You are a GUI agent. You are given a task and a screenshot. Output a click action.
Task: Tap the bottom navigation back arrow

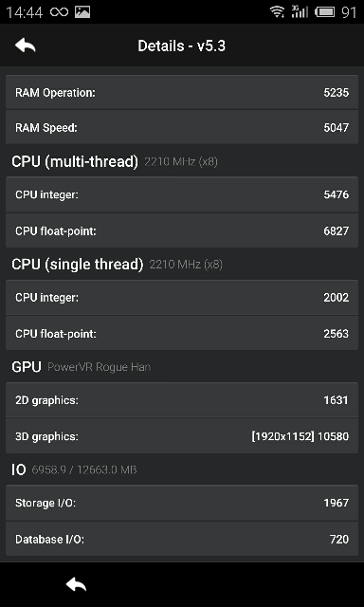pyautogui.click(x=76, y=584)
